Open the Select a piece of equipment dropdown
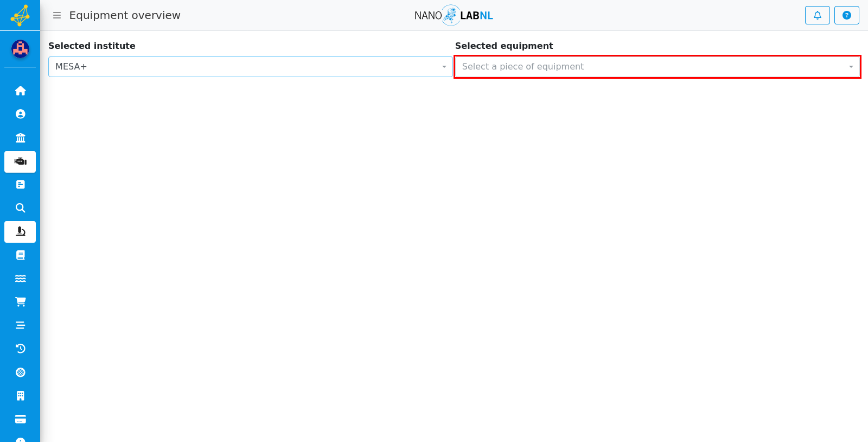The image size is (868, 442). (657, 67)
